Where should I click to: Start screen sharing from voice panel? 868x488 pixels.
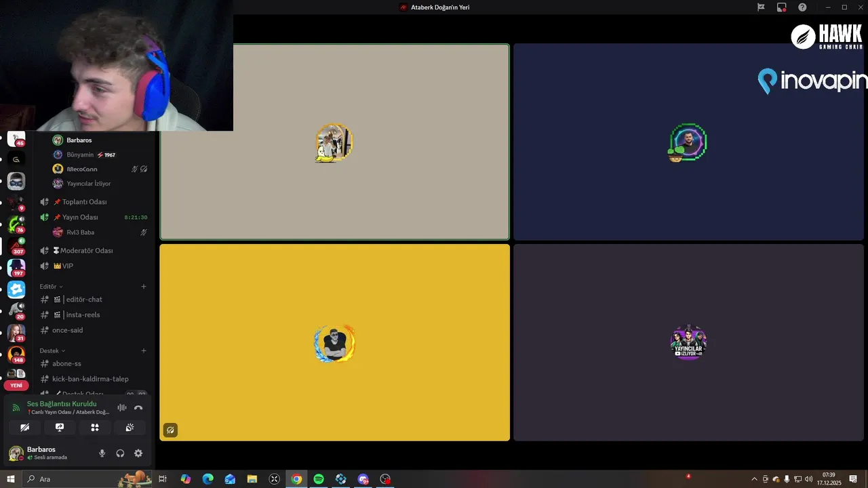60,428
